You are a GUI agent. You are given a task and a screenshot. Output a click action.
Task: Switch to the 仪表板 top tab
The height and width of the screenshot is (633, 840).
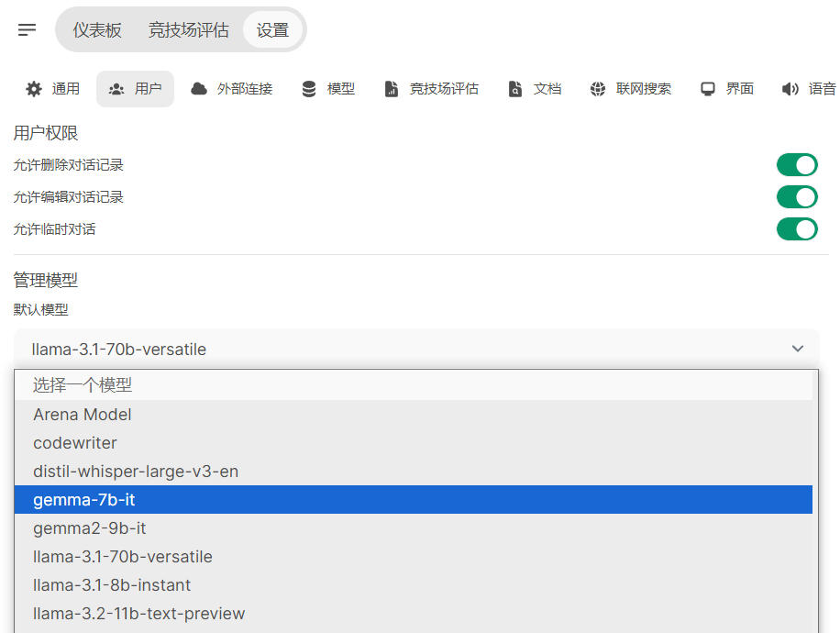pos(97,30)
